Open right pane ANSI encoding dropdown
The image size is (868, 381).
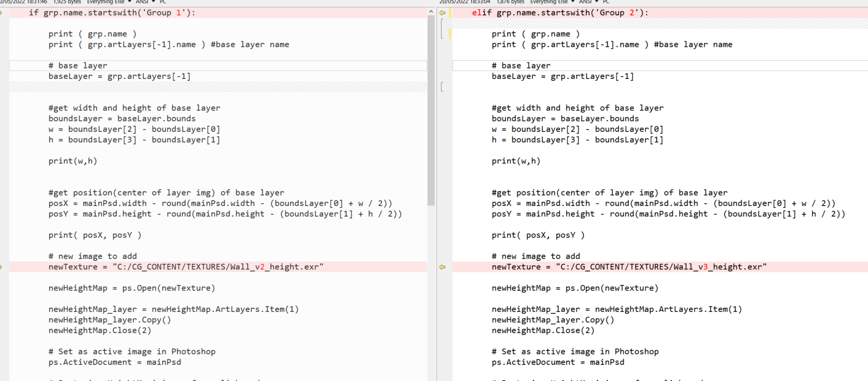point(589,2)
